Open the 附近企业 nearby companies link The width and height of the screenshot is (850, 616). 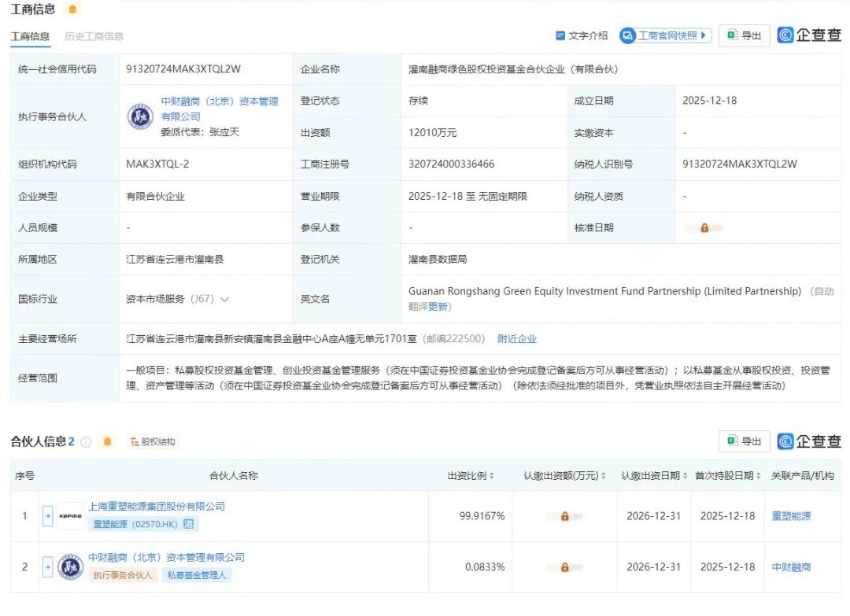click(x=516, y=339)
